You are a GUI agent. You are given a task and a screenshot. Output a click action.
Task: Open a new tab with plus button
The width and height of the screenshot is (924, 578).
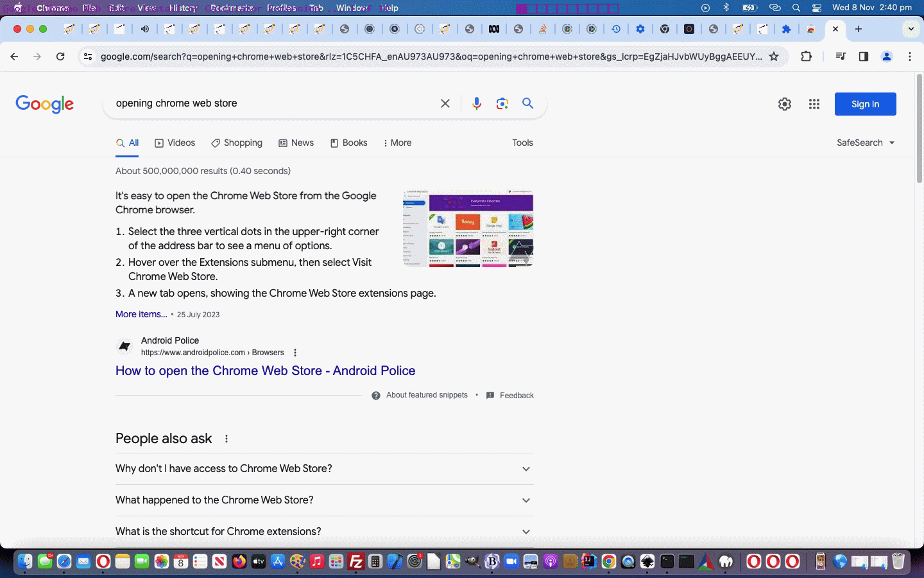[x=859, y=29]
